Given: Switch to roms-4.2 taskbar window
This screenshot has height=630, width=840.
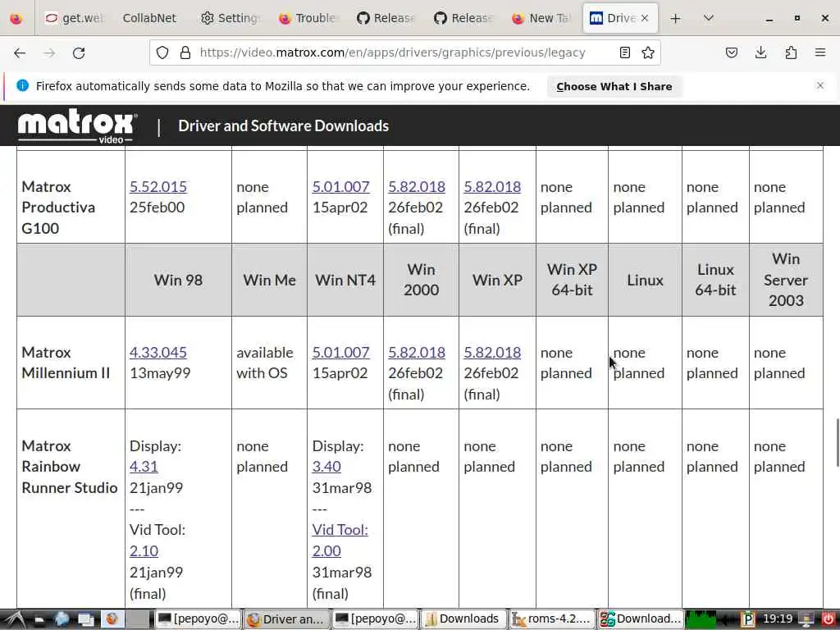Looking at the screenshot, I should coord(552,619).
